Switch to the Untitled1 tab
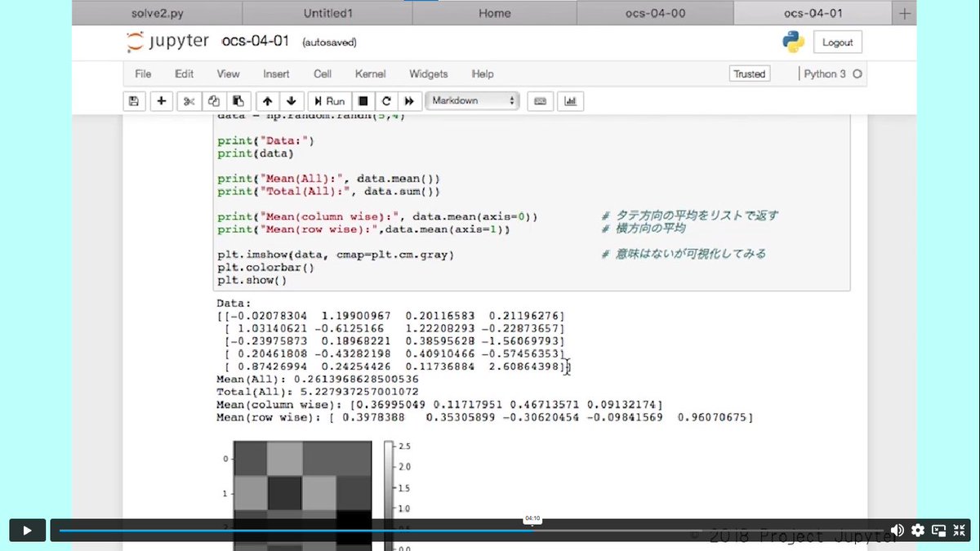This screenshot has height=551, width=980. tap(326, 13)
